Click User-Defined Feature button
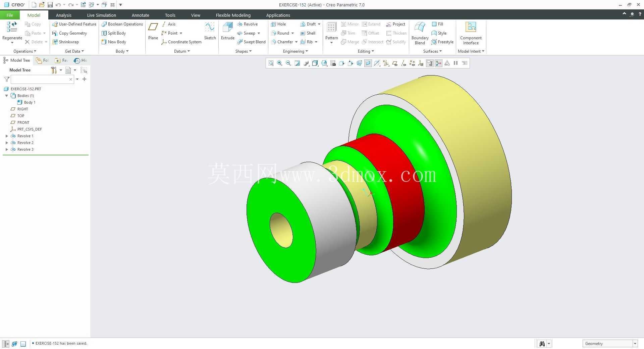This screenshot has height=349, width=644. [74, 24]
